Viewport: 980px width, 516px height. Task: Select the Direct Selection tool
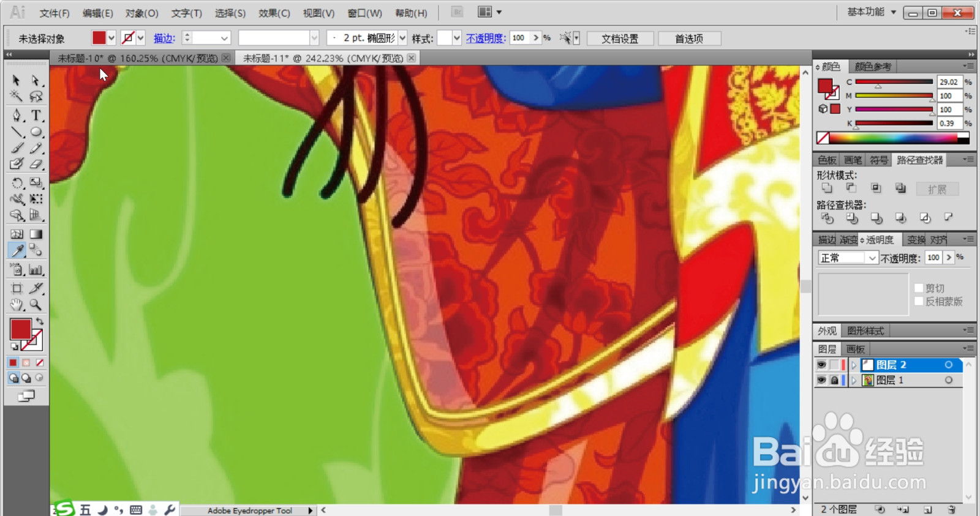(x=36, y=80)
